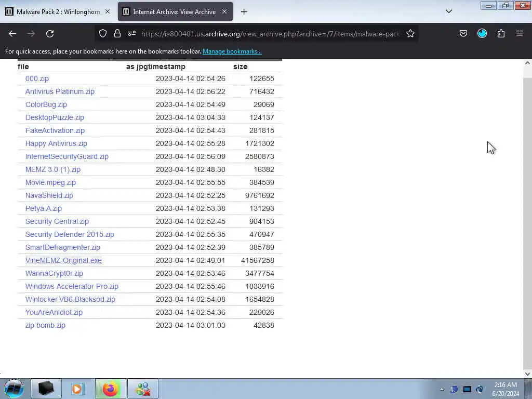The image size is (532, 399).
Task: Switch to Firefox in the taskbar
Action: tap(110, 389)
